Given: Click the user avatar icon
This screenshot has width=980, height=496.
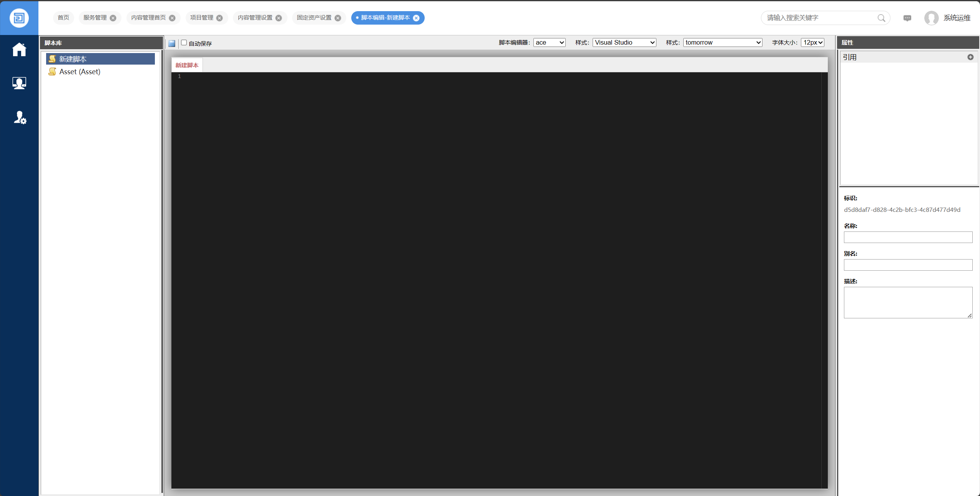Looking at the screenshot, I should click(x=931, y=18).
